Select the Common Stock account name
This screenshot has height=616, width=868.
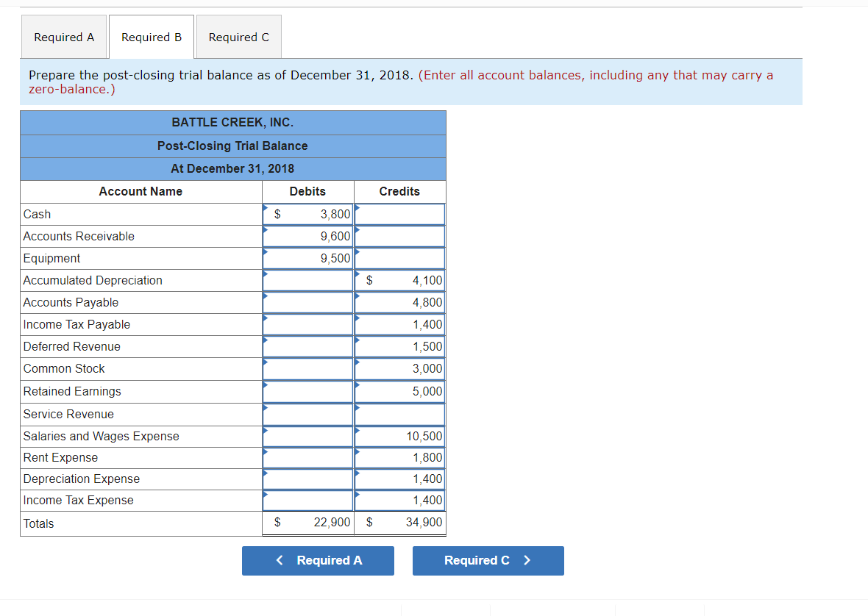tap(141, 369)
